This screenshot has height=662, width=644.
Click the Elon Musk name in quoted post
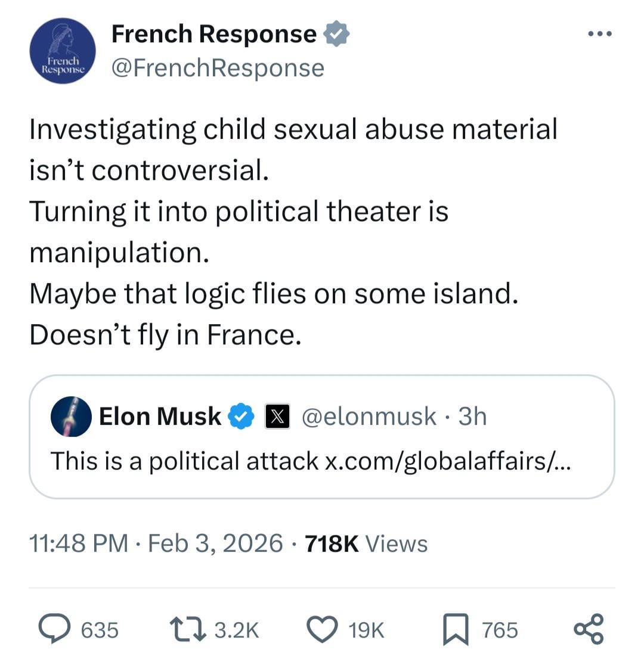160,417
